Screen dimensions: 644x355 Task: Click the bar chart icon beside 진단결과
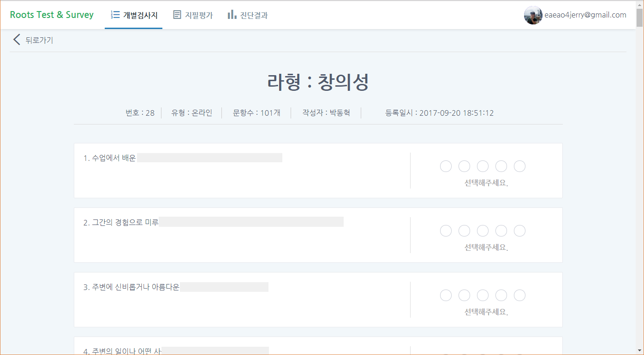click(232, 15)
